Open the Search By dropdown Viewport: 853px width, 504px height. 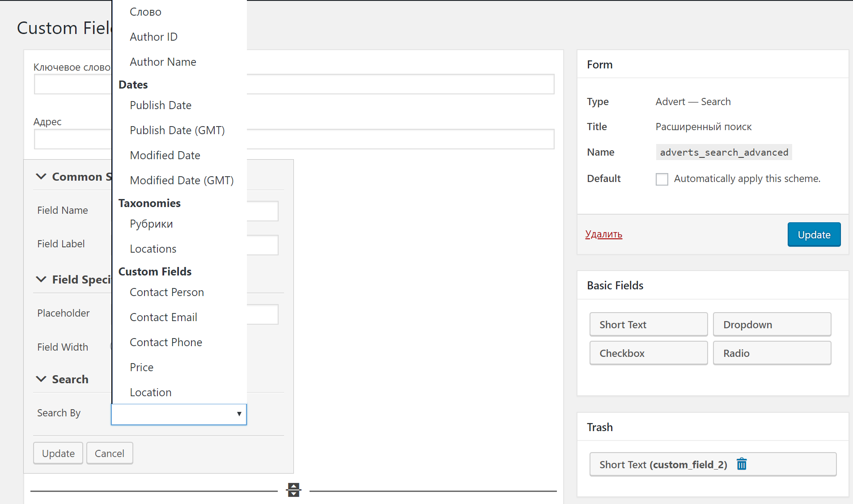click(179, 414)
